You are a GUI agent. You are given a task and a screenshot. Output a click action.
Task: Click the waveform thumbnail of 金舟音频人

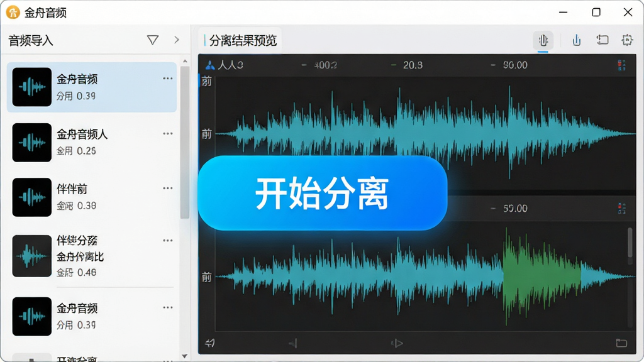31,143
